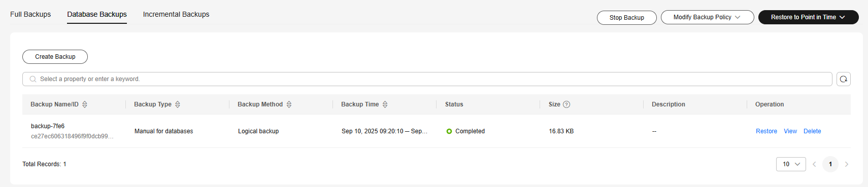Sort by Backup Name/ID column arrows
Image resolution: width=868 pixels, height=187 pixels.
pyautogui.click(x=85, y=104)
